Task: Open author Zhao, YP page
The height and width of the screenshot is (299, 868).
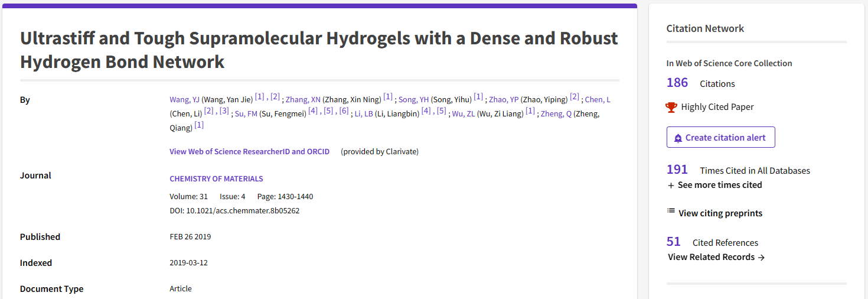Action: pyautogui.click(x=504, y=99)
